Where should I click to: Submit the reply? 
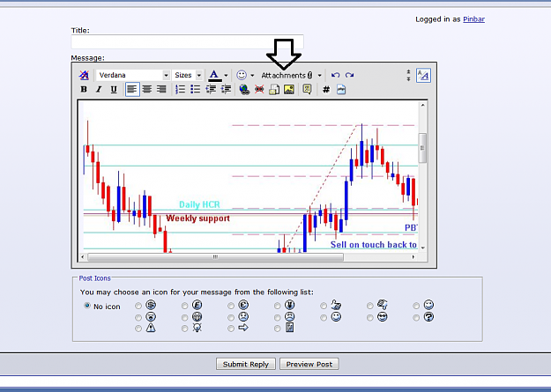246,364
